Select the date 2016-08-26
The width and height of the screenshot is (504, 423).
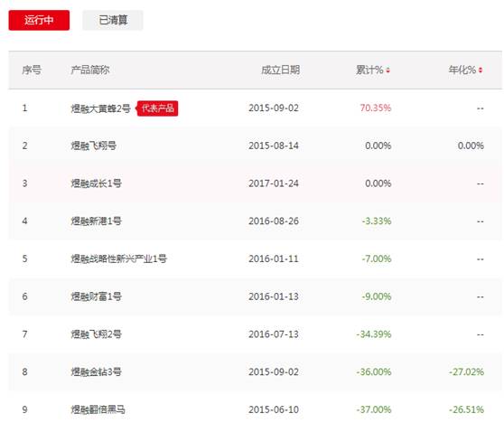click(x=274, y=221)
